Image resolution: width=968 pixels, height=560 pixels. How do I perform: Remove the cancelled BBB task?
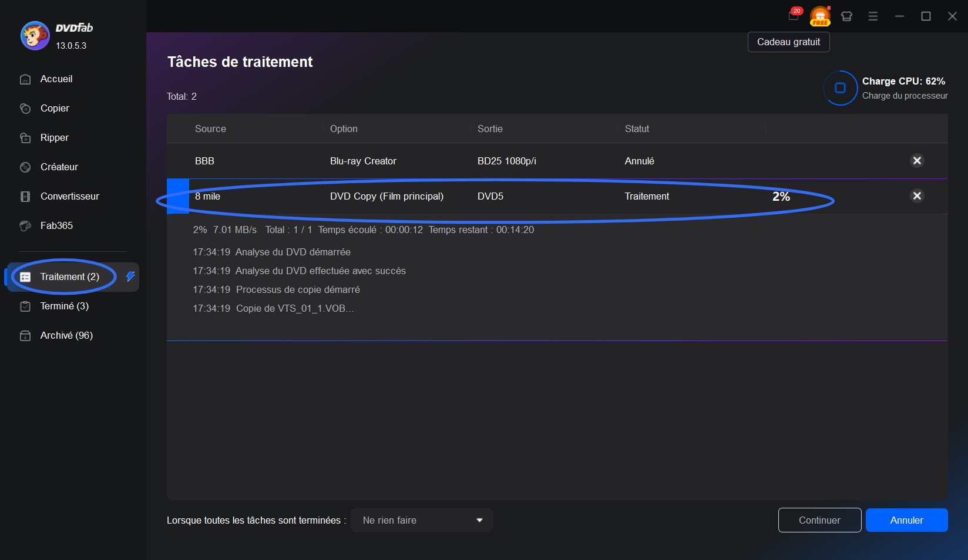pyautogui.click(x=916, y=161)
